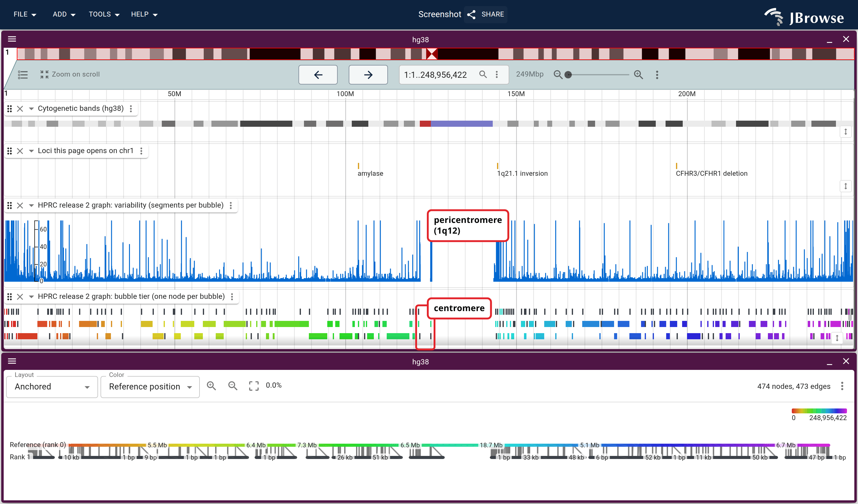Click the 5.5 Mb reference segment label

pos(157,445)
